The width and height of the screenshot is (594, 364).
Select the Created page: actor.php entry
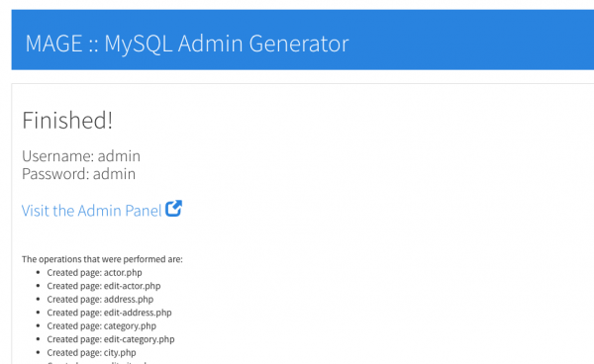[x=94, y=273]
